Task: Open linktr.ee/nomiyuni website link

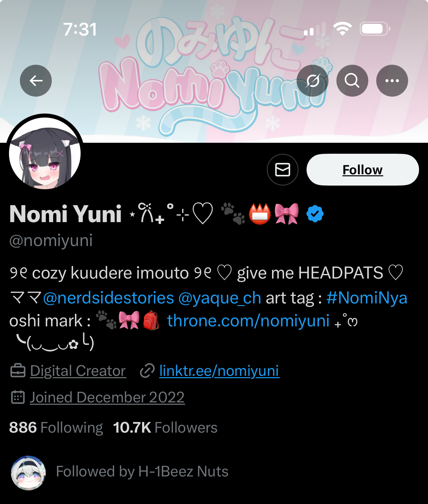Action: pyautogui.click(x=219, y=371)
